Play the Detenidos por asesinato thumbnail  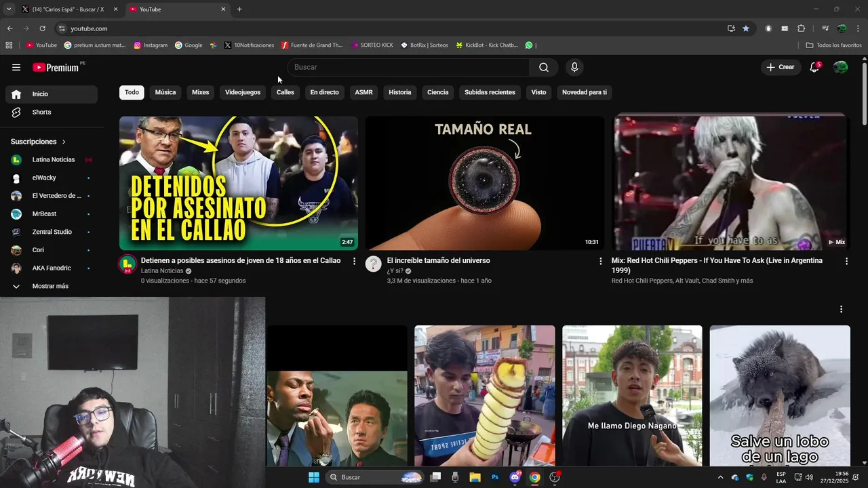(239, 183)
